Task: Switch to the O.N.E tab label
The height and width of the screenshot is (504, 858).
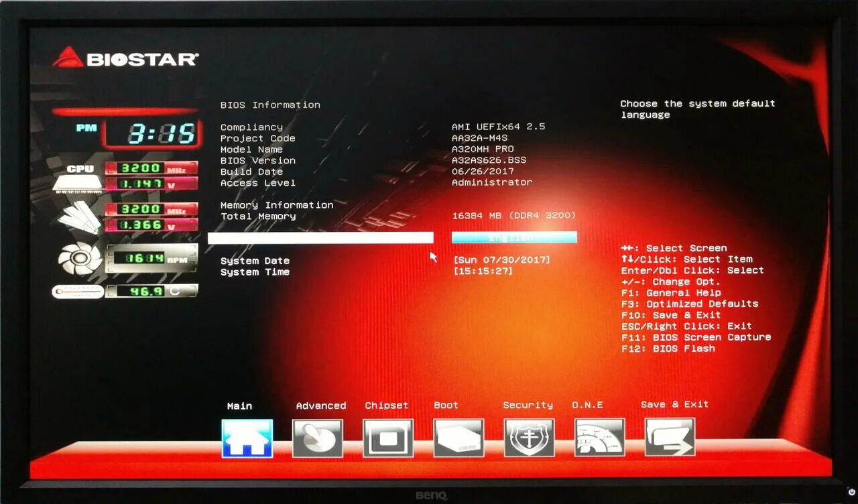Action: (587, 405)
